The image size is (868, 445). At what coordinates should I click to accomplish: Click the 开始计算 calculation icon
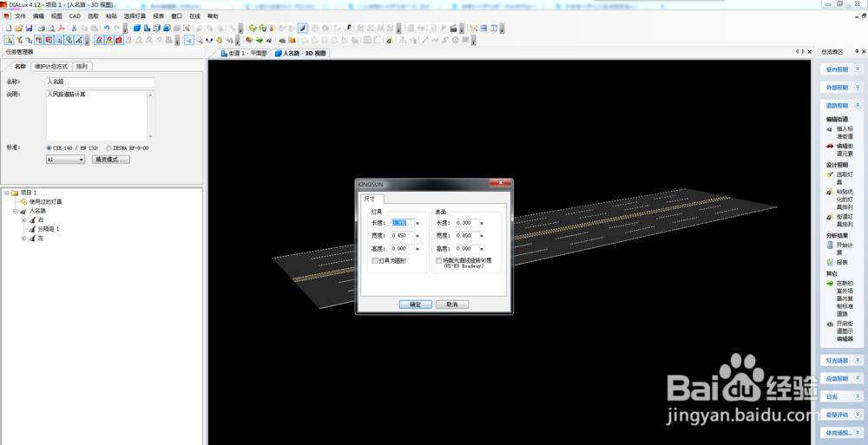829,245
